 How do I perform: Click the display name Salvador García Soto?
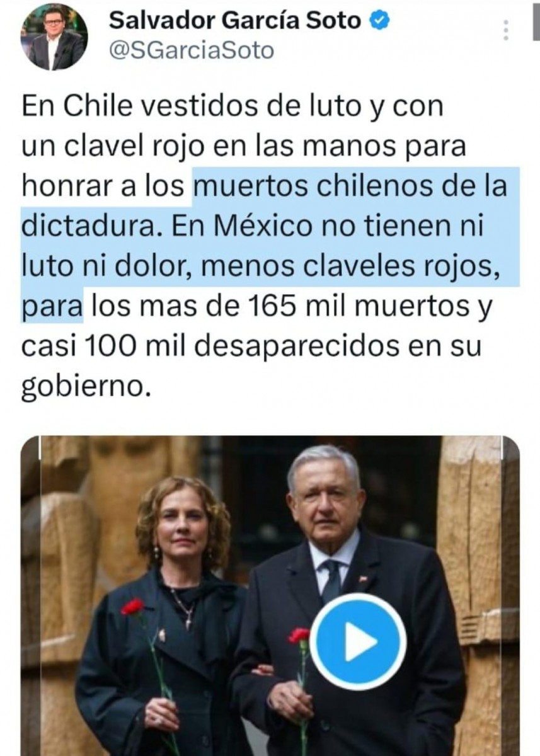coord(235,21)
